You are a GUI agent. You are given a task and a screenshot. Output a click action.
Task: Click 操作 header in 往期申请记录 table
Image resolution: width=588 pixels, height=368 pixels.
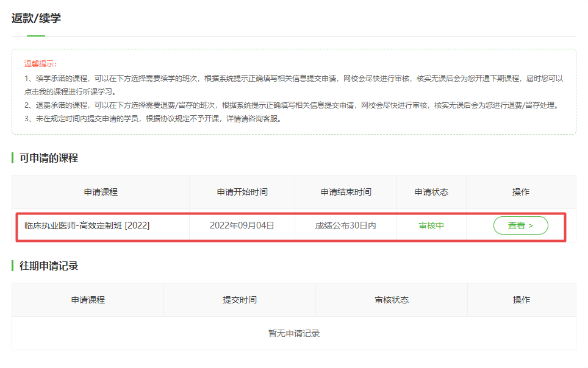[522, 300]
